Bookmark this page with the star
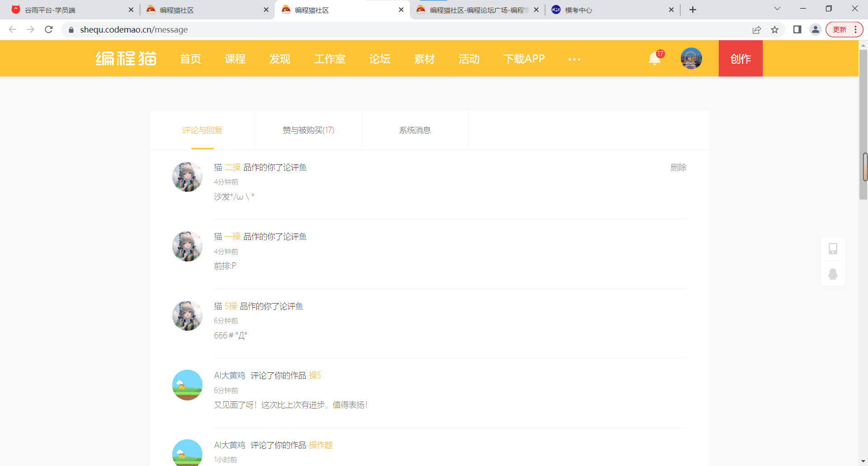This screenshot has height=466, width=868. pos(775,29)
